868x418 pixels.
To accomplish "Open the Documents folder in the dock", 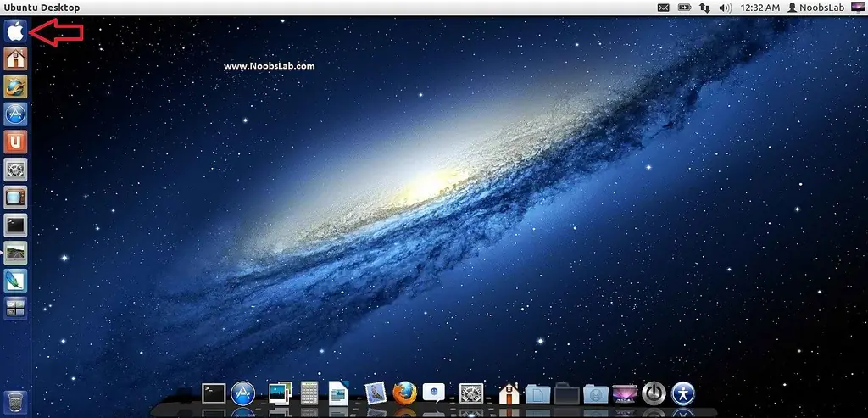I will tap(538, 393).
